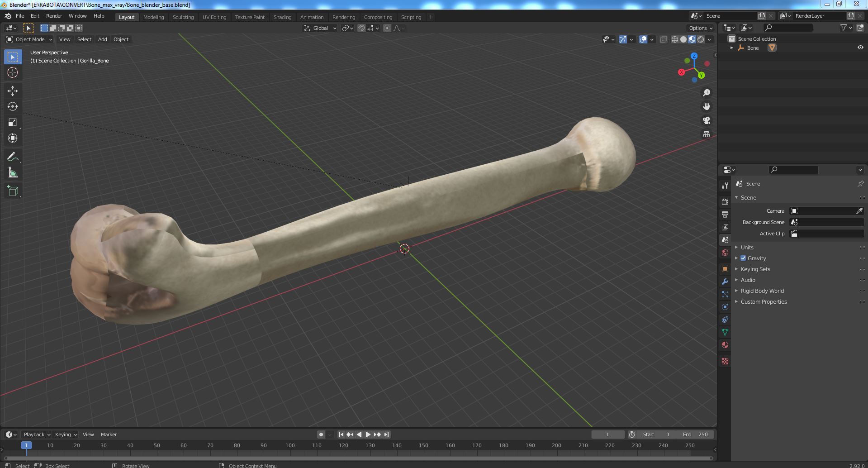
Task: Open the Object Mode dropdown
Action: (x=29, y=39)
